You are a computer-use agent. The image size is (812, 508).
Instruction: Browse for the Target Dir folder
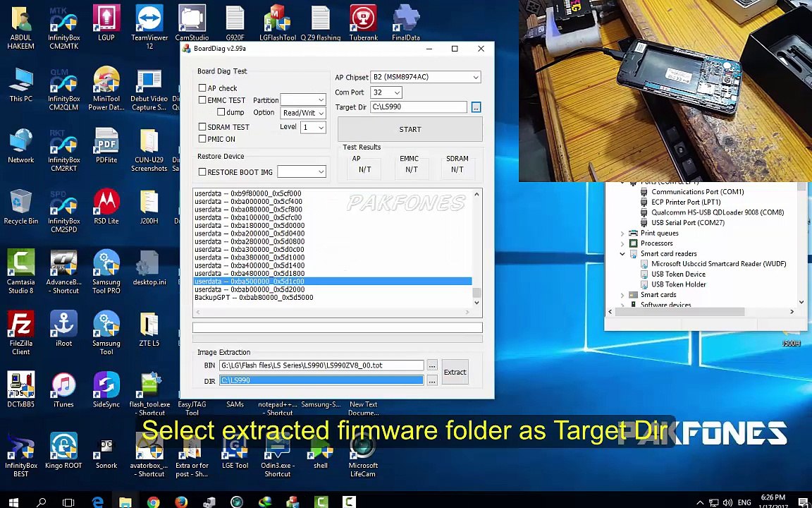476,107
